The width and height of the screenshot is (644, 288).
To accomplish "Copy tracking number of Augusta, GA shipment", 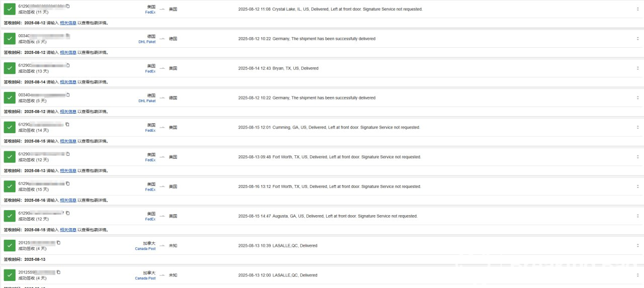I will (x=68, y=213).
